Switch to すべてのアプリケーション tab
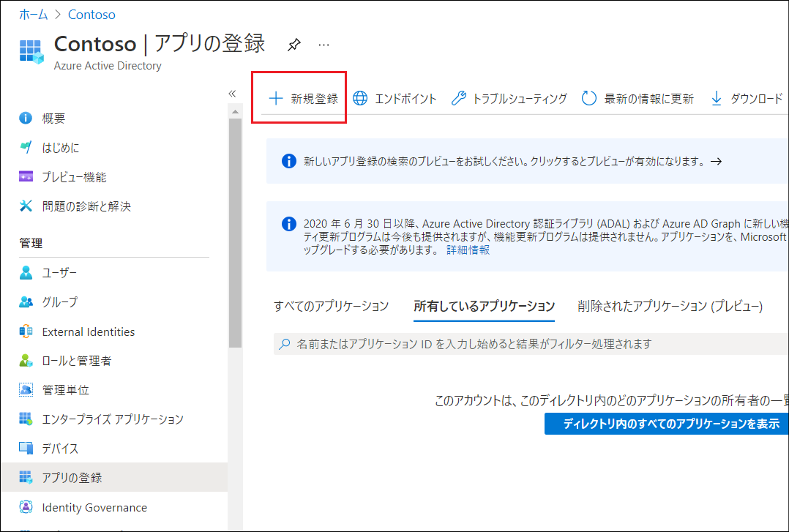Image resolution: width=789 pixels, height=532 pixels. (331, 306)
